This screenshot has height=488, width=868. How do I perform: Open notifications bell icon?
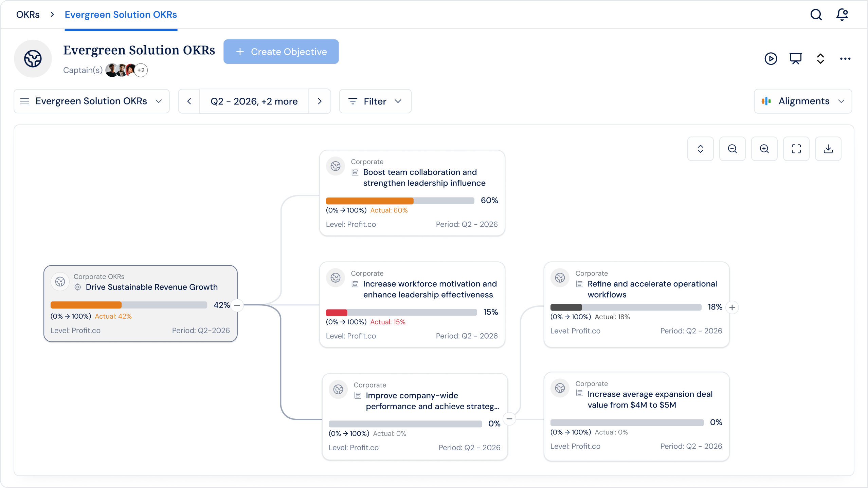click(842, 15)
